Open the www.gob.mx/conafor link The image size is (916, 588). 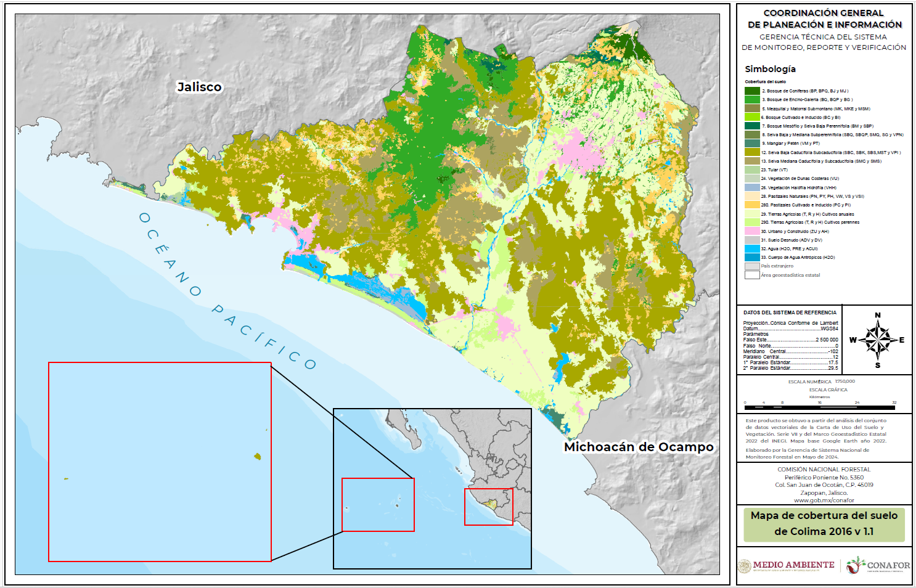824,500
